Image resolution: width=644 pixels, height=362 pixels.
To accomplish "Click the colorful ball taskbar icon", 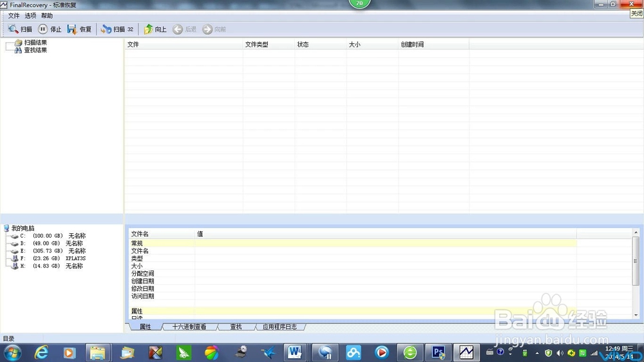I will (211, 353).
